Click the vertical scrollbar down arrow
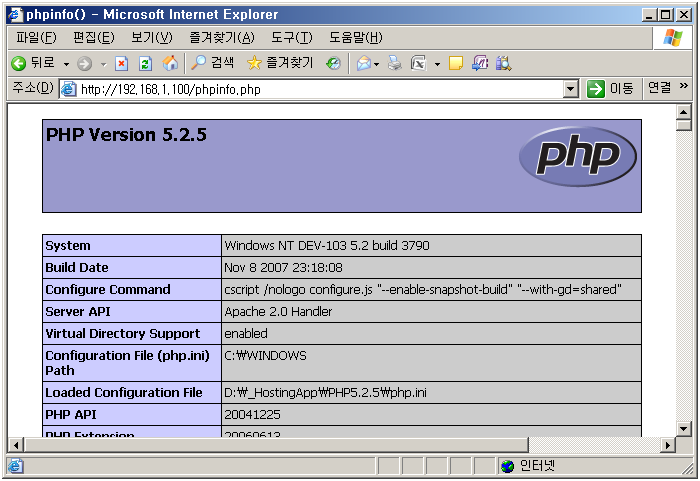The image size is (700, 481). point(683,429)
